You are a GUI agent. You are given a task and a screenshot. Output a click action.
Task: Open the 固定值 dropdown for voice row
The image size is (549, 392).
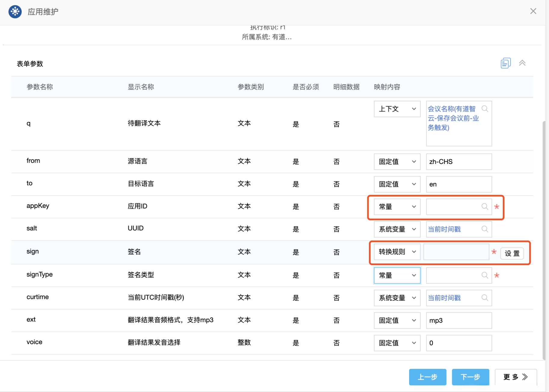(397, 343)
